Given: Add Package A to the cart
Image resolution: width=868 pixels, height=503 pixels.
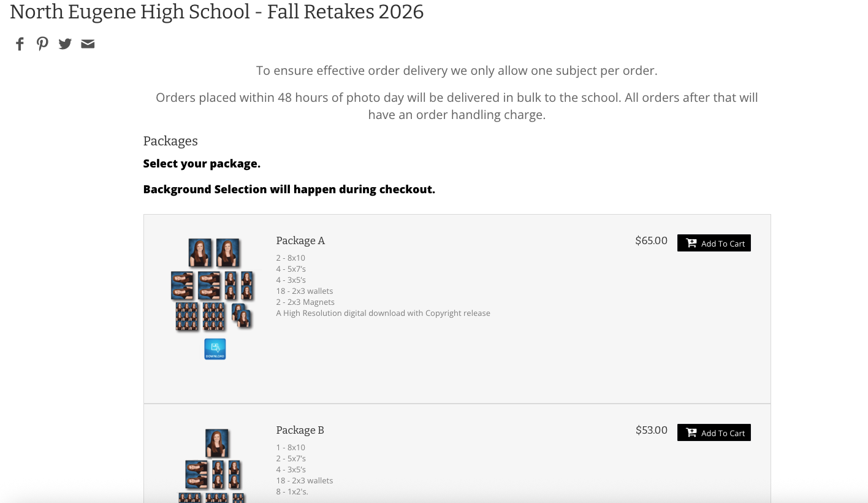Looking at the screenshot, I should click(714, 243).
